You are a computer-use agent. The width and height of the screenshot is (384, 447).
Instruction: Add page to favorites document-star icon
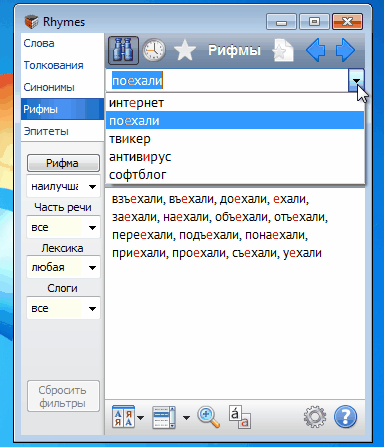[283, 51]
